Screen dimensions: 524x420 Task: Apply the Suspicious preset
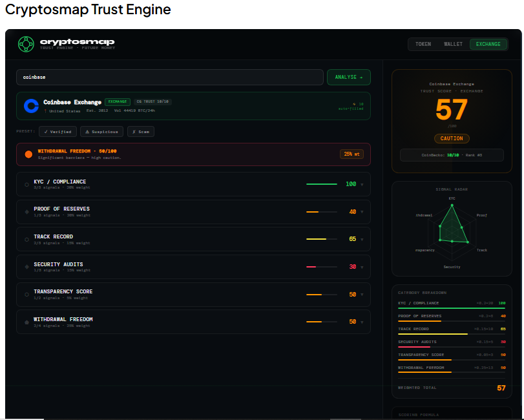101,132
